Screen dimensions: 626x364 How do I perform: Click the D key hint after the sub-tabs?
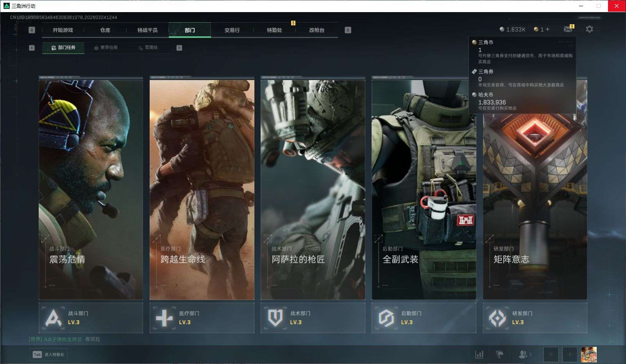[x=179, y=48]
